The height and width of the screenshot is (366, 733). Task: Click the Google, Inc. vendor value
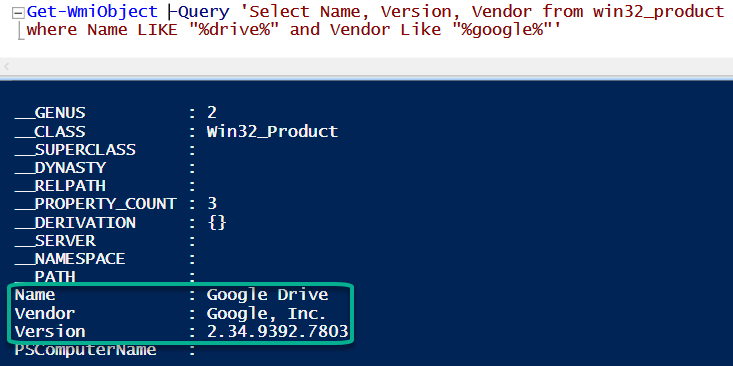click(266, 313)
